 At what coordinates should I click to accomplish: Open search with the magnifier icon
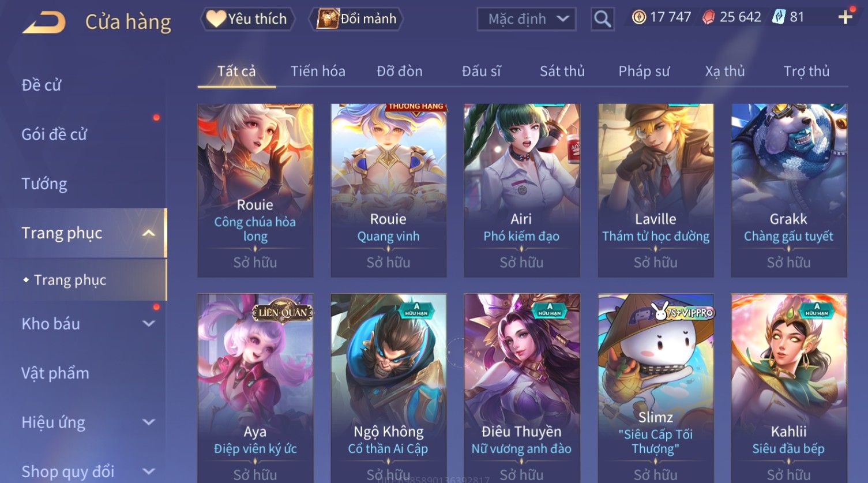click(x=602, y=19)
